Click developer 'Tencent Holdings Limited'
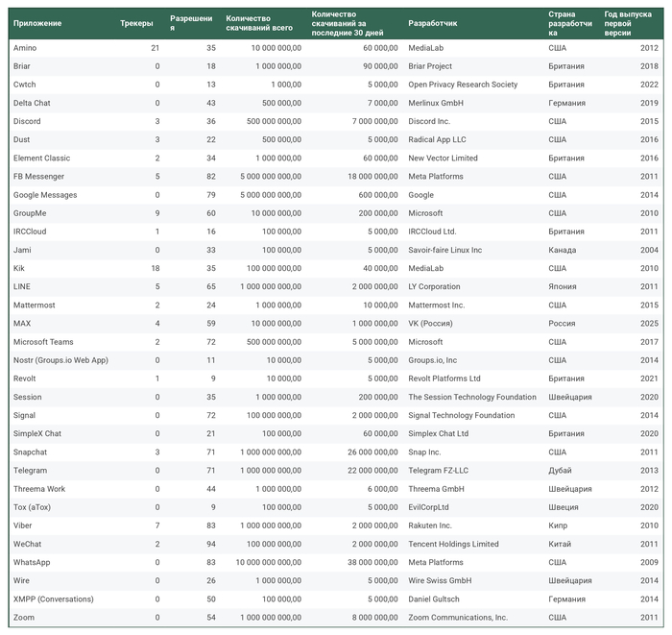Viewport: 672px width, 635px height. [453, 544]
